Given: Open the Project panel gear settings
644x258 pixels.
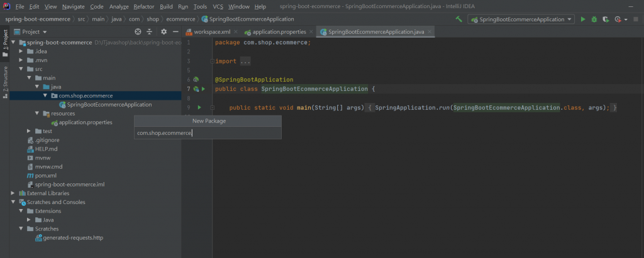Looking at the screenshot, I should 164,31.
